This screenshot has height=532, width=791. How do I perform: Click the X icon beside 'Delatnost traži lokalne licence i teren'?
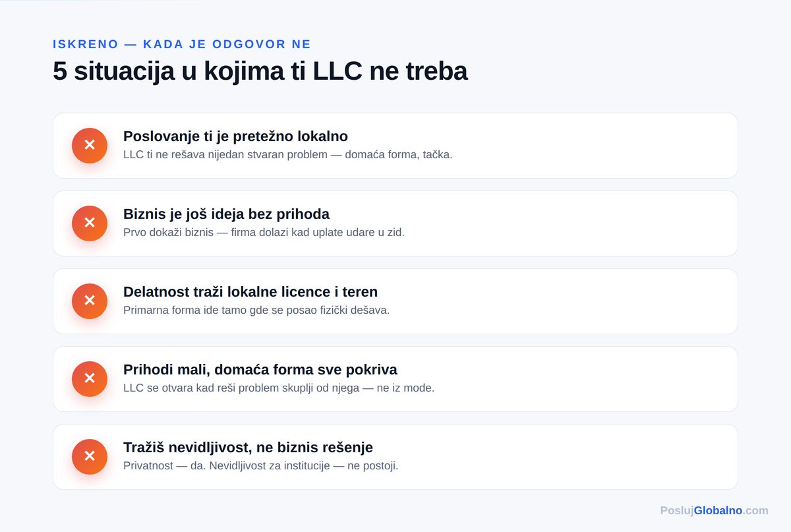[x=90, y=301]
